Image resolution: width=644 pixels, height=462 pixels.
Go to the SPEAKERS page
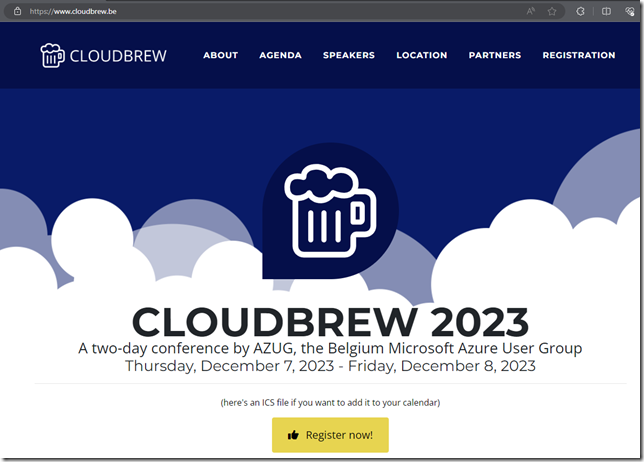pyautogui.click(x=349, y=55)
